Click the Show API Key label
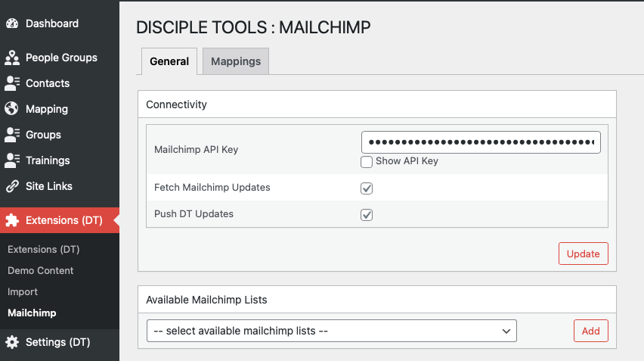 407,161
